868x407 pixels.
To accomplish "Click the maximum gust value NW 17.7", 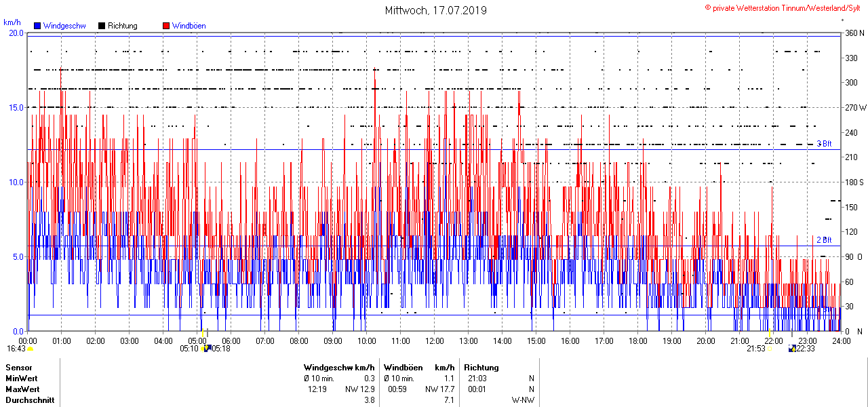I will point(440,389).
